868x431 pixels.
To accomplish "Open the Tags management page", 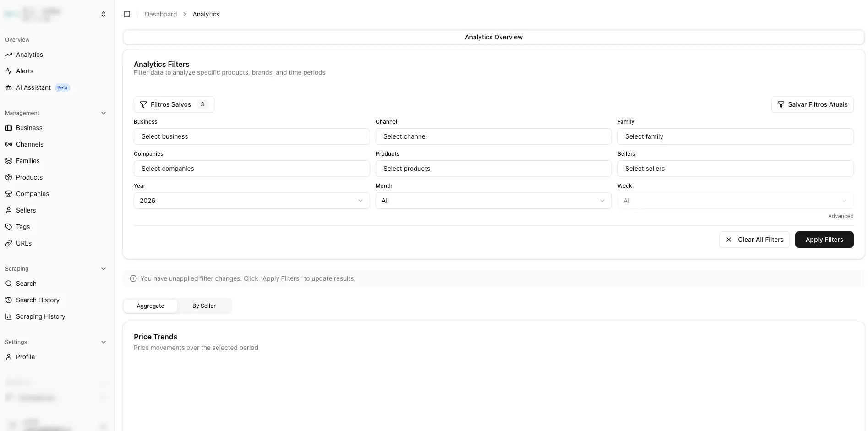I will point(23,227).
